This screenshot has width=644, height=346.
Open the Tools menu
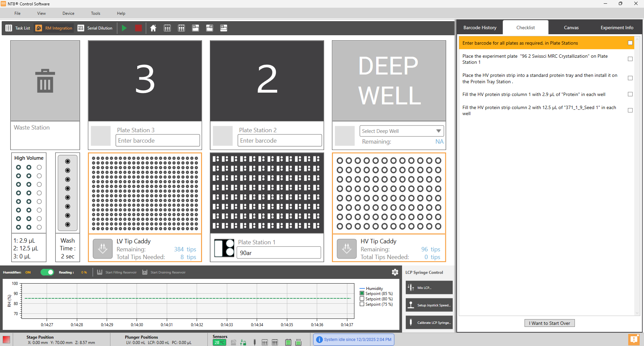pos(95,13)
